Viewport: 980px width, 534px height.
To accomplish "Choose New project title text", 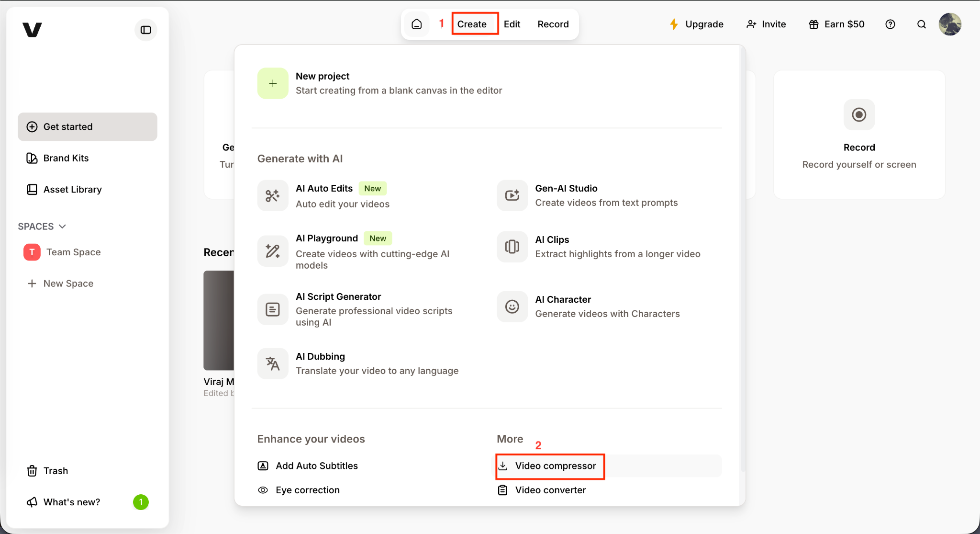I will [x=323, y=76].
